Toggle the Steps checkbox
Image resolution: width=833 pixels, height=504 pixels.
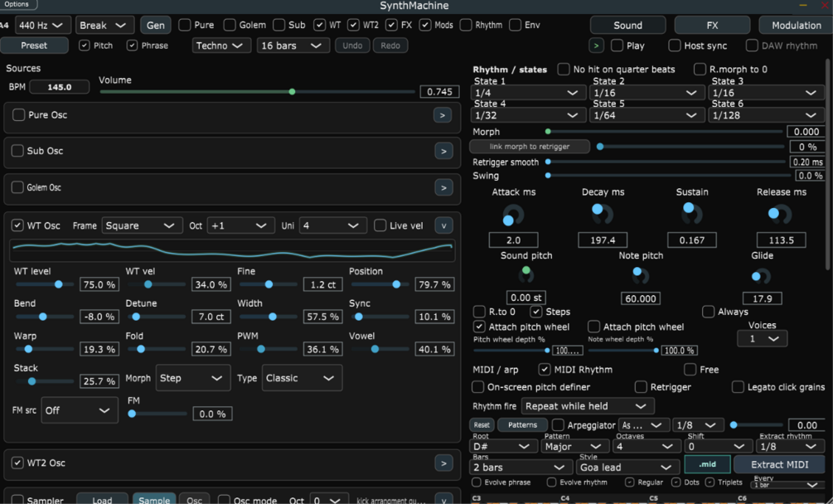tap(536, 311)
